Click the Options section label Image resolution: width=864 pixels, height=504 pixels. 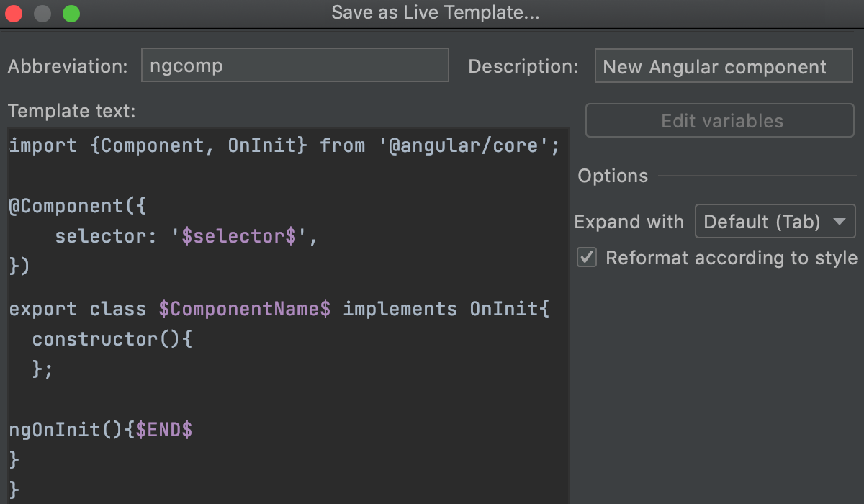point(612,176)
